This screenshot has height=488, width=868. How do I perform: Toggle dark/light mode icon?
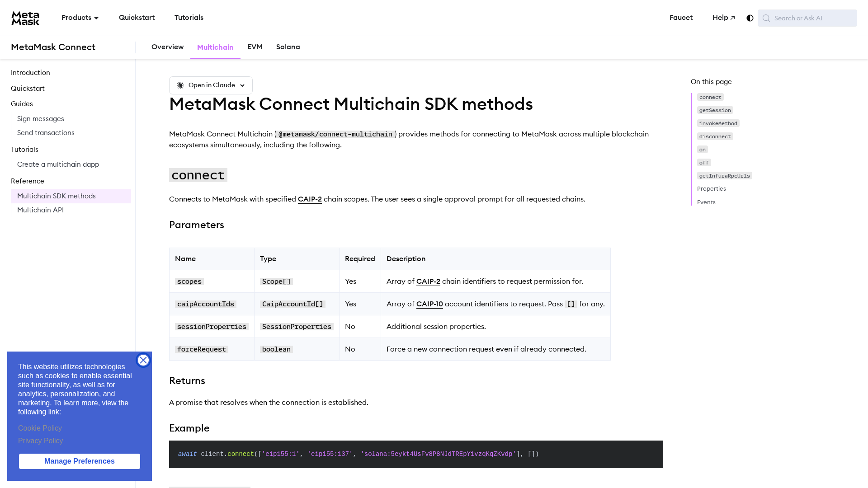point(750,18)
